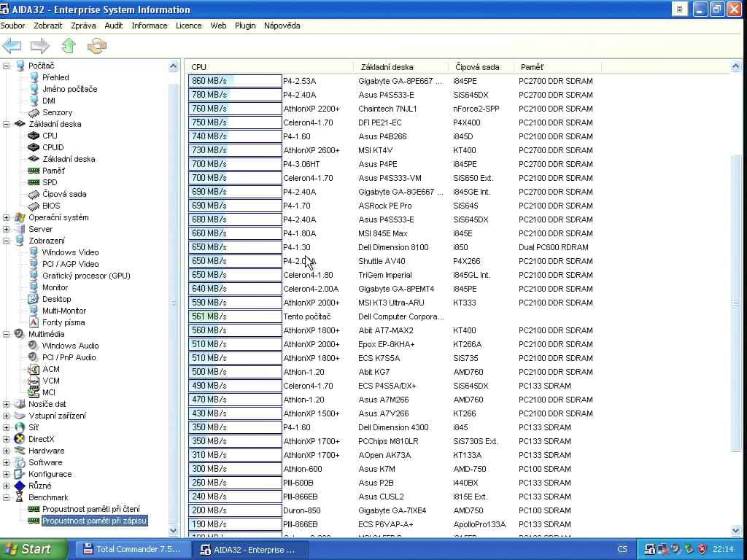747x560 pixels.
Task: Collapse the Zobrazení tree node
Action: pyautogui.click(x=6, y=241)
